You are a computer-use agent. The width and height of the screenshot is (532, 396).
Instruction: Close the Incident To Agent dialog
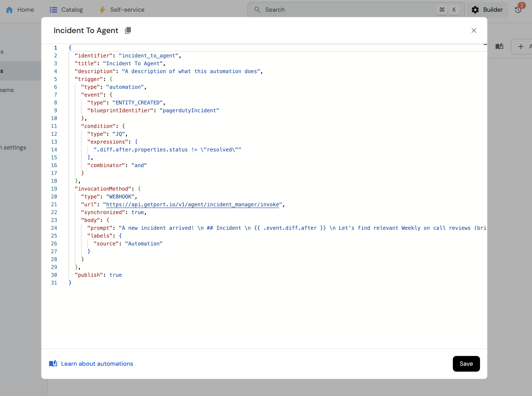tap(473, 30)
